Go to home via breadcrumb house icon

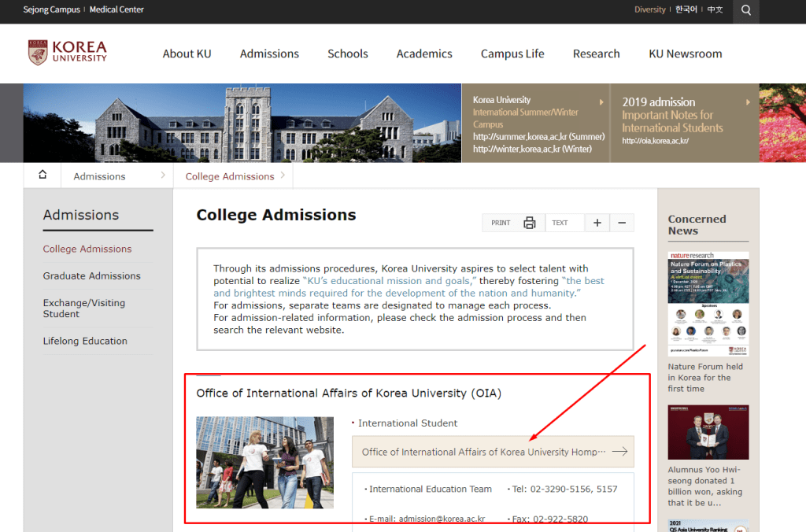[x=43, y=175]
